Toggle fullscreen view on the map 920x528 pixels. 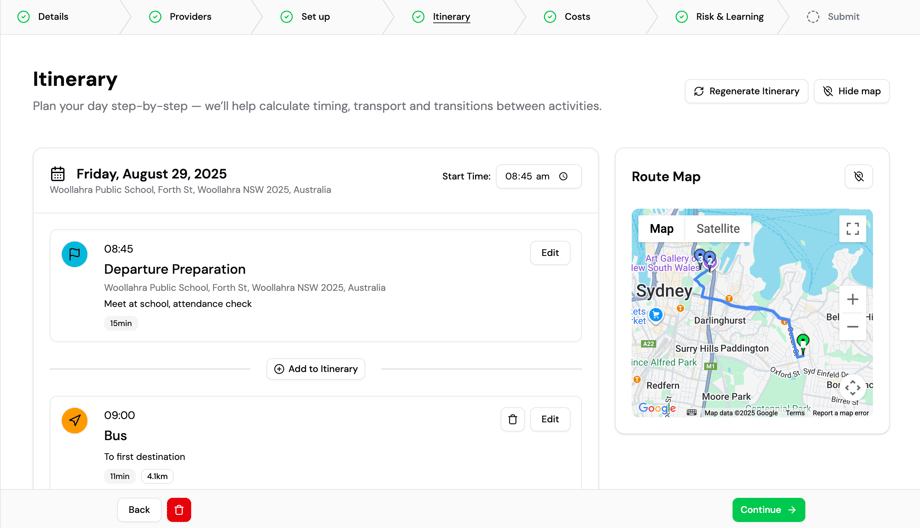(852, 229)
